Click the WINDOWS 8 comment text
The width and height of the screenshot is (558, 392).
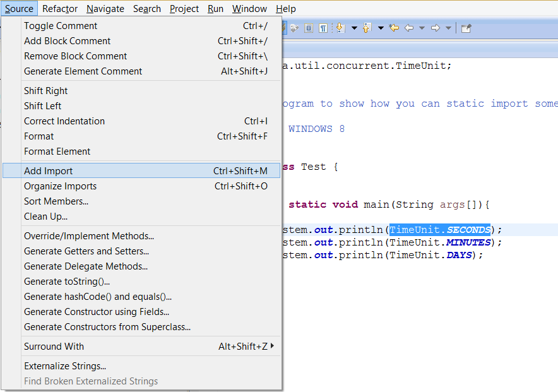(x=316, y=129)
